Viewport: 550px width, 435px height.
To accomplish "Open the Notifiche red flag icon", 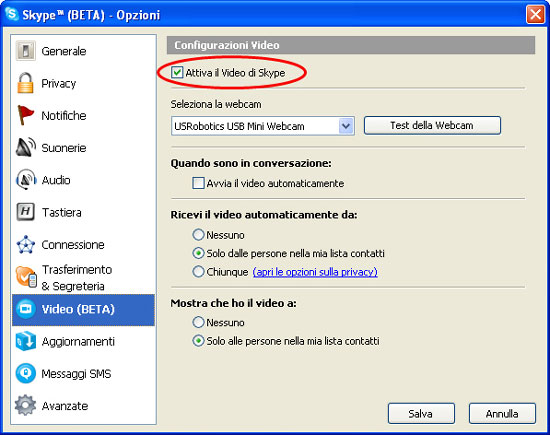I will tap(26, 115).
